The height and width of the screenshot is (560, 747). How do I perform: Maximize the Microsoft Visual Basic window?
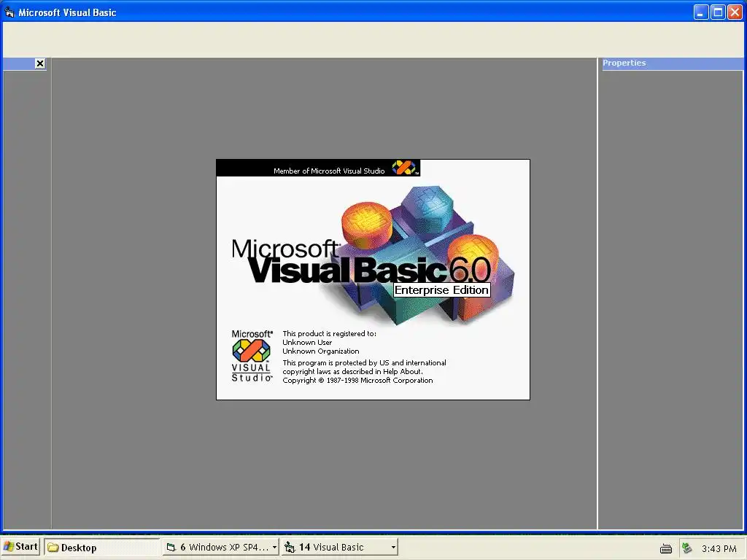(x=718, y=12)
